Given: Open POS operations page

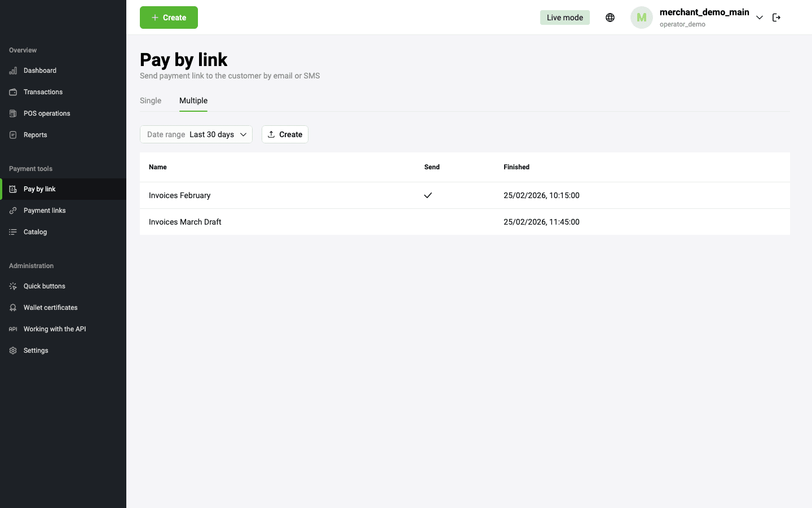Looking at the screenshot, I should point(47,113).
